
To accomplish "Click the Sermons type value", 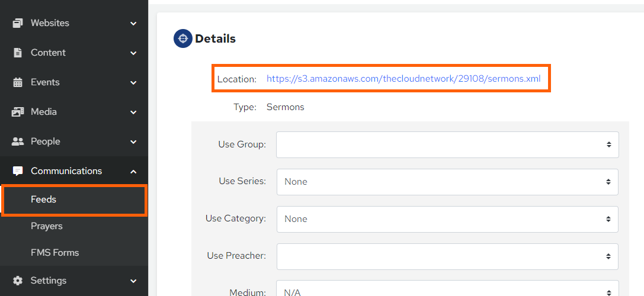I will [x=286, y=108].
